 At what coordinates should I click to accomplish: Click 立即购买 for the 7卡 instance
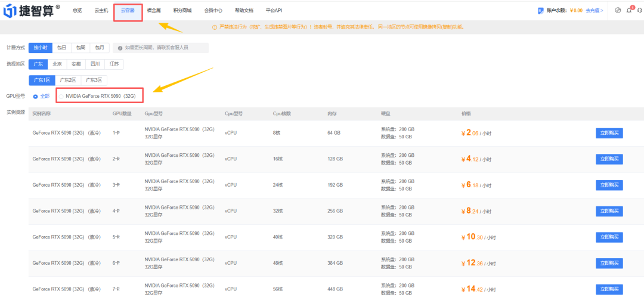point(609,289)
